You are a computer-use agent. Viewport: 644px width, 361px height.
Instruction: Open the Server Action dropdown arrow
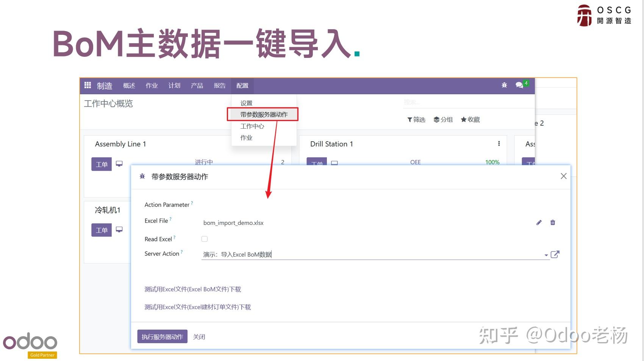click(546, 255)
